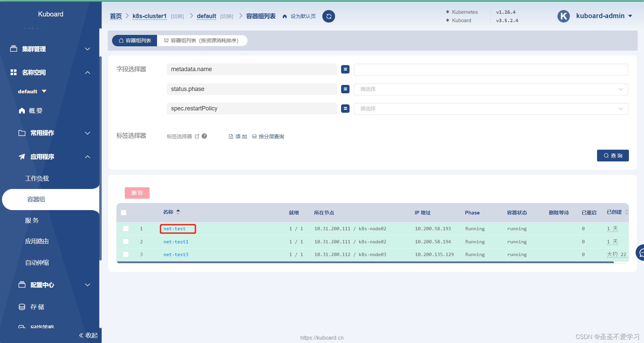Screen dimensions: 644x343
Task: Click the 集群管理 sidebar icon
Action: [x=13, y=49]
